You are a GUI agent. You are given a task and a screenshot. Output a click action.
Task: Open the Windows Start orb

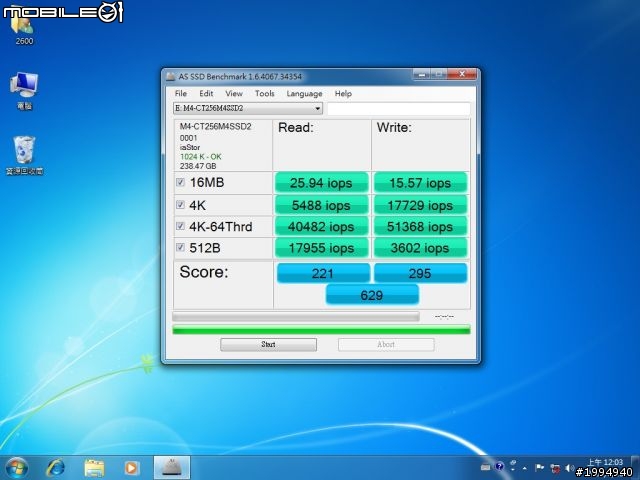tap(17, 468)
